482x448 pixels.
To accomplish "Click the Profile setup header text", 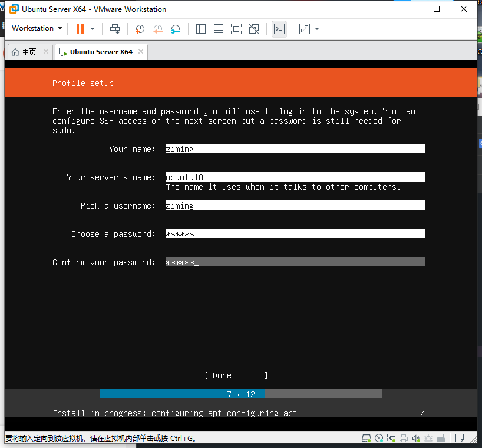I will (x=83, y=83).
